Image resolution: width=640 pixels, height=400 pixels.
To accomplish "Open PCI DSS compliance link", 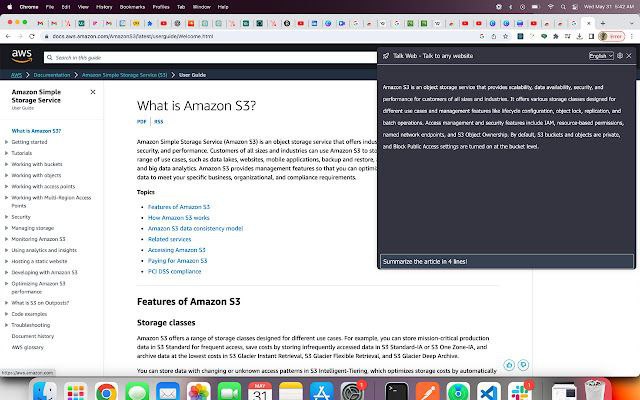I will coord(174,271).
